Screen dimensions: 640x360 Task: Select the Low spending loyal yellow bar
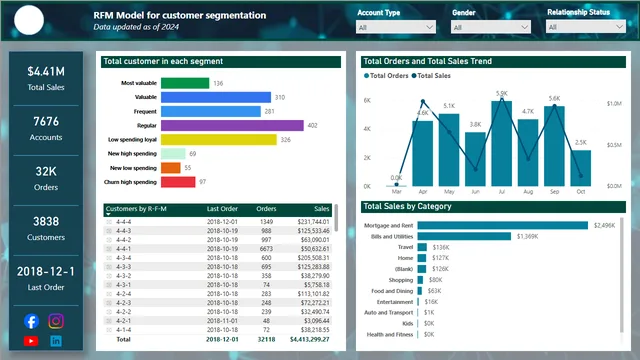coord(219,140)
